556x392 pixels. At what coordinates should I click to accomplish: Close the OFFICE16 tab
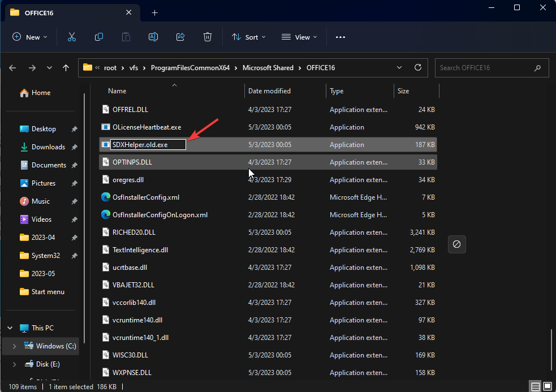pyautogui.click(x=129, y=12)
